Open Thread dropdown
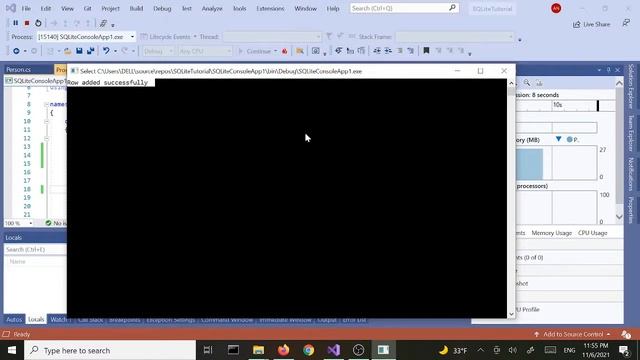640x360 pixels. click(272, 37)
